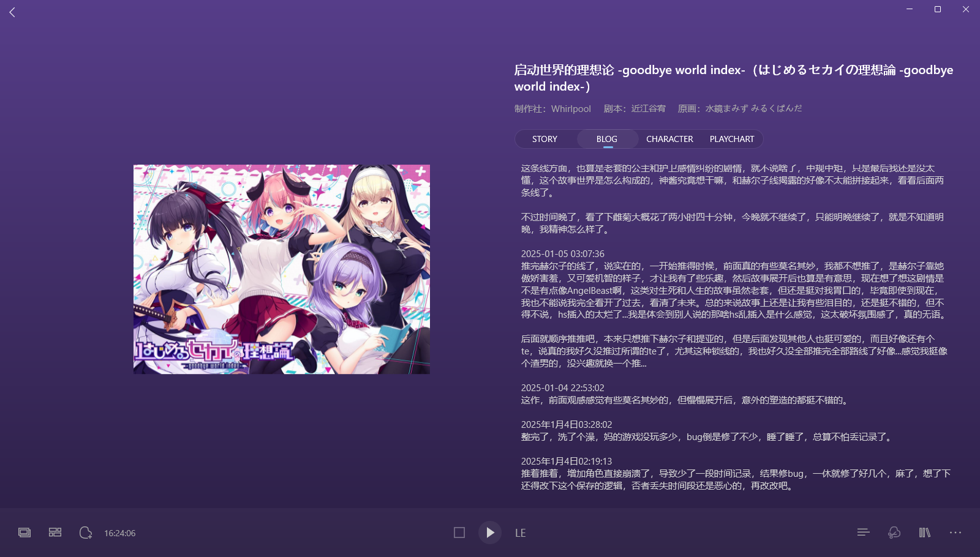Click blog entry dated 2025年1月4日02:19:13
980x557 pixels.
(567, 461)
